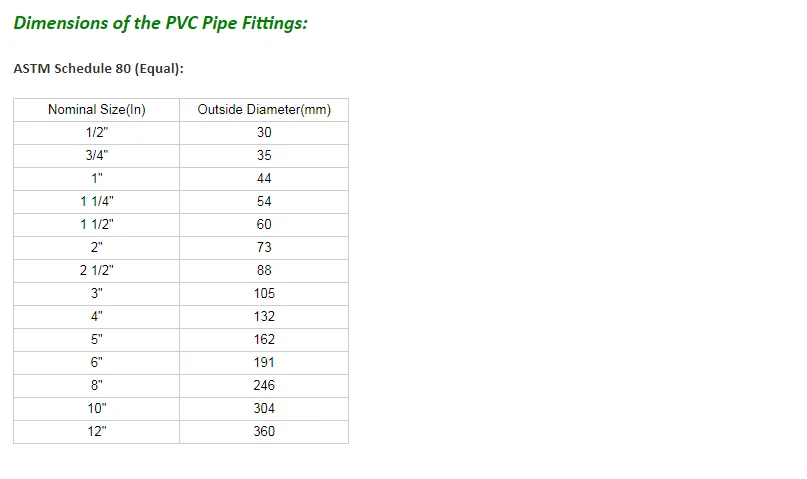Select the 1 1/4" nominal size cell
The image size is (807, 479).
point(97,202)
